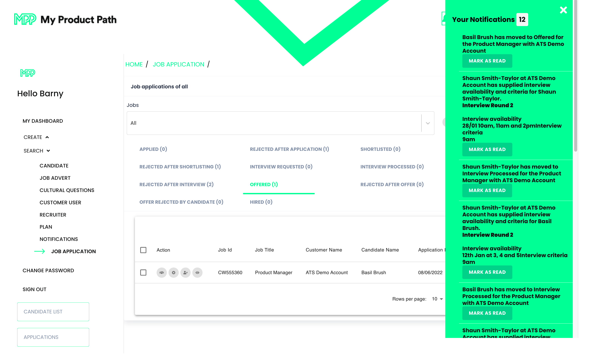The width and height of the screenshot is (597, 364).
Task: Tick the checkbox for row CW555360
Action: (143, 272)
